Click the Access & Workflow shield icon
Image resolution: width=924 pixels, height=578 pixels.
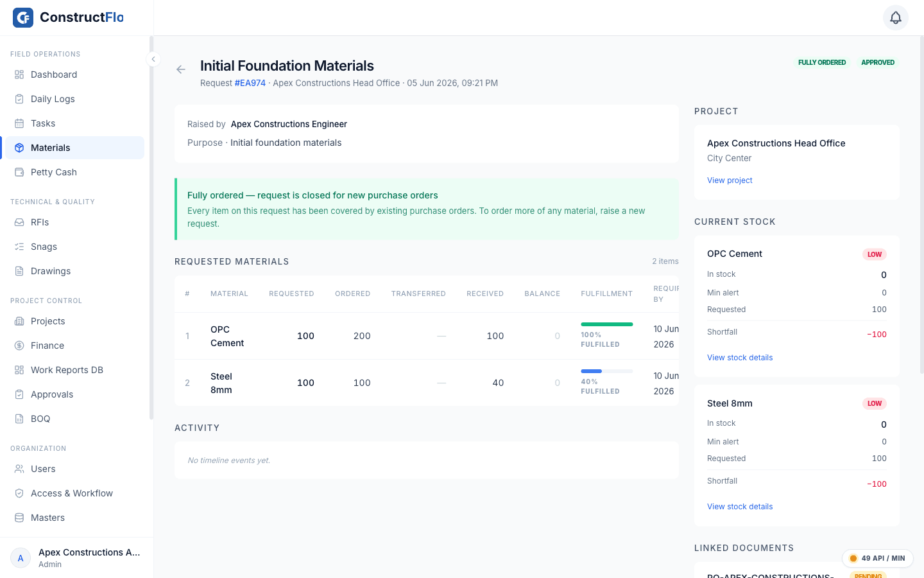19,493
